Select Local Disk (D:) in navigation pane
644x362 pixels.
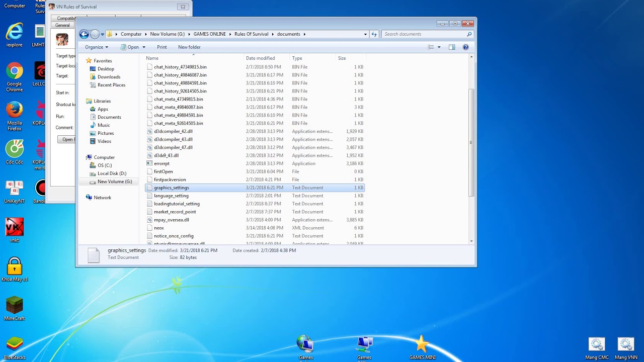112,173
